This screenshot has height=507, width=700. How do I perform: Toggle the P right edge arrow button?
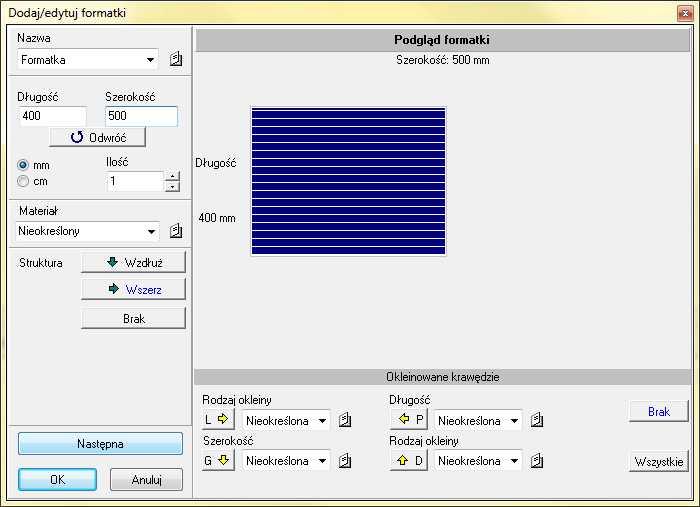click(409, 420)
